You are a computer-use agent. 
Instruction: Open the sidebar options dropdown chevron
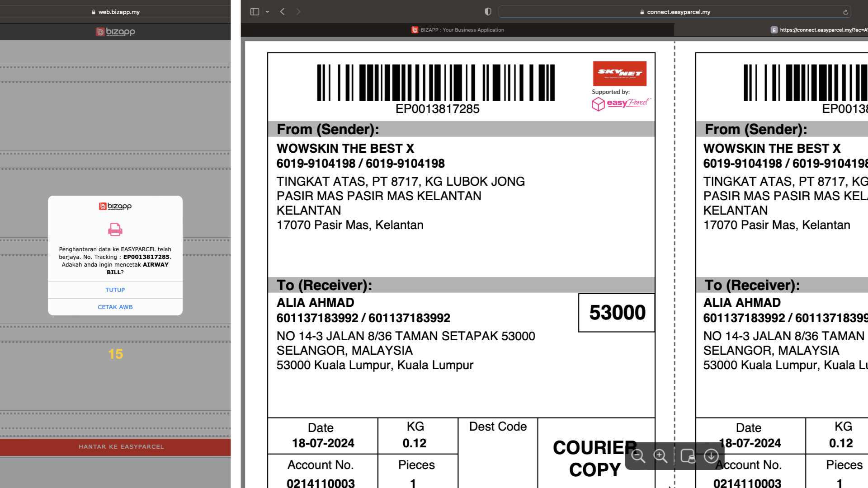tap(268, 12)
